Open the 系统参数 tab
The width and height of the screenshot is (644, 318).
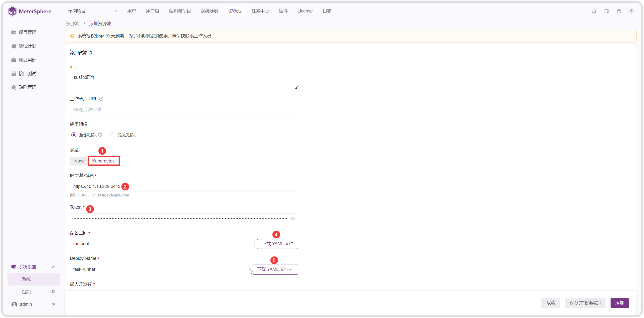210,11
